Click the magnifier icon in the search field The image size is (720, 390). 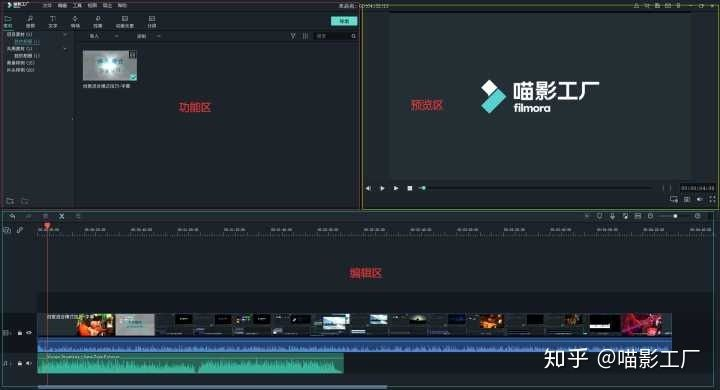353,36
